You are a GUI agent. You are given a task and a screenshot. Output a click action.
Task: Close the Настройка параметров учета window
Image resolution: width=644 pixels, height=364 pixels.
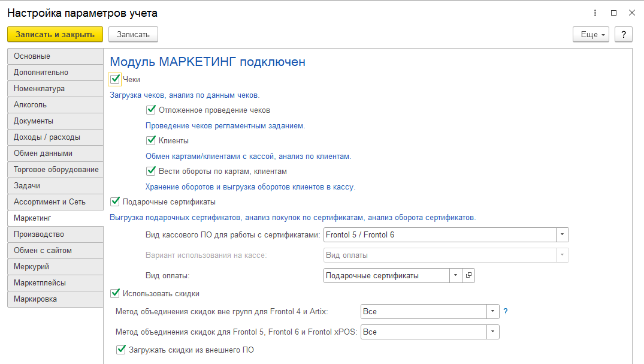click(631, 13)
